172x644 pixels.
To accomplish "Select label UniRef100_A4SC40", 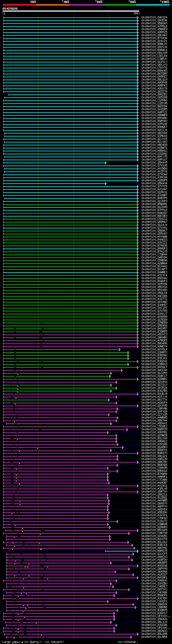I will pos(154,370).
